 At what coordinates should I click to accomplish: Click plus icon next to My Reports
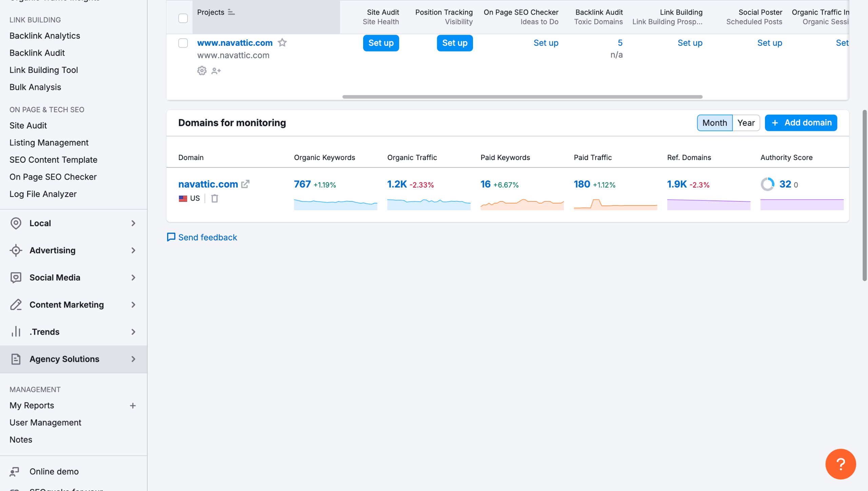pyautogui.click(x=133, y=406)
